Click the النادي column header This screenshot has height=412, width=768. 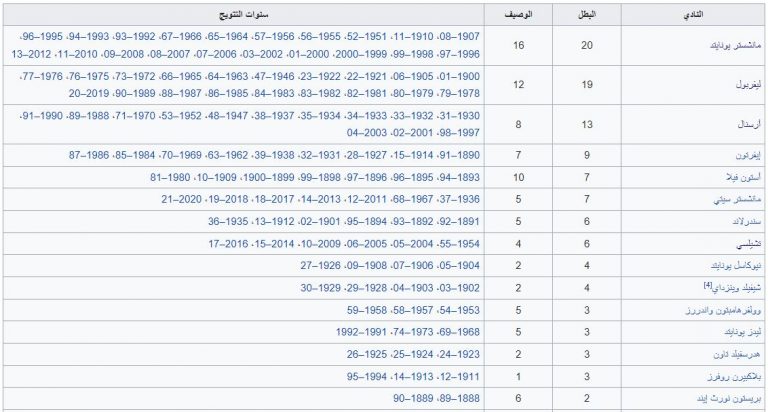pos(693,15)
